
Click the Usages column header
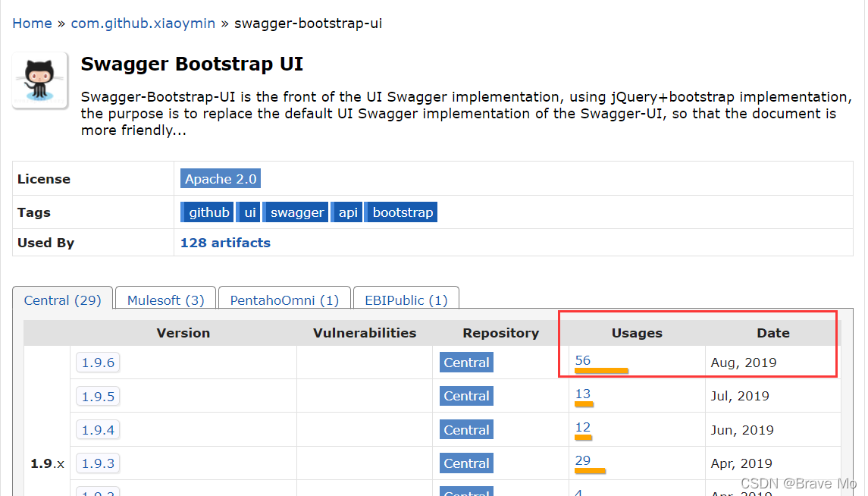637,333
